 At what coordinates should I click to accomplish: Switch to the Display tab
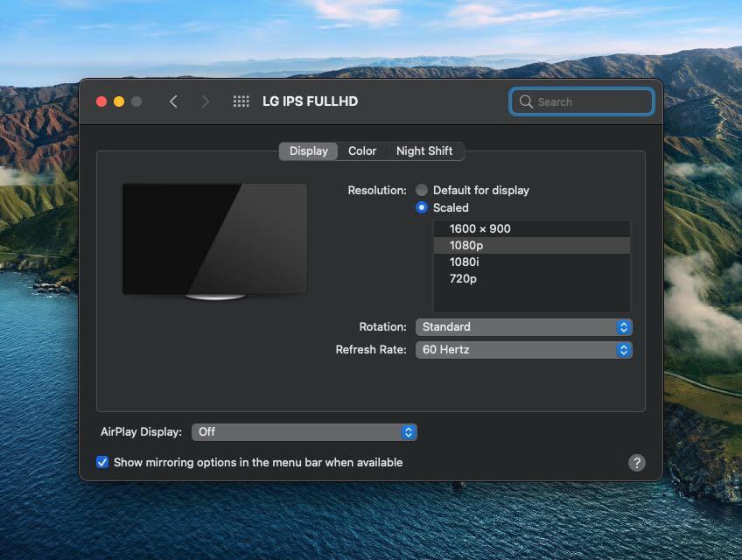pyautogui.click(x=309, y=151)
